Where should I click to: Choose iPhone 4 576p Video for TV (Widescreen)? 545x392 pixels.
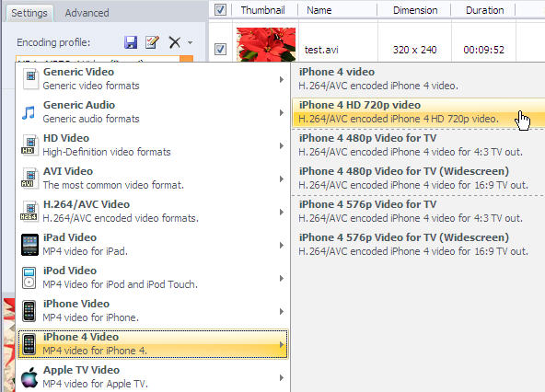418,244
